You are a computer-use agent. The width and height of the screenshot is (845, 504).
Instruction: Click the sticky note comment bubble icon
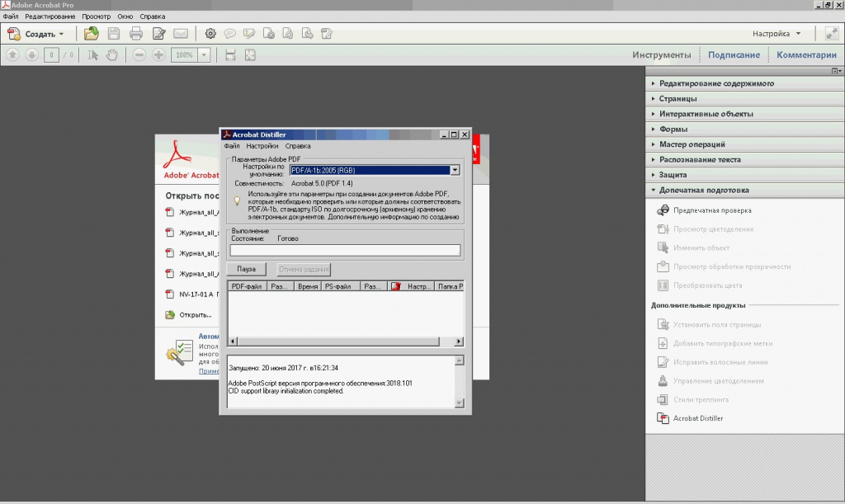(x=229, y=34)
